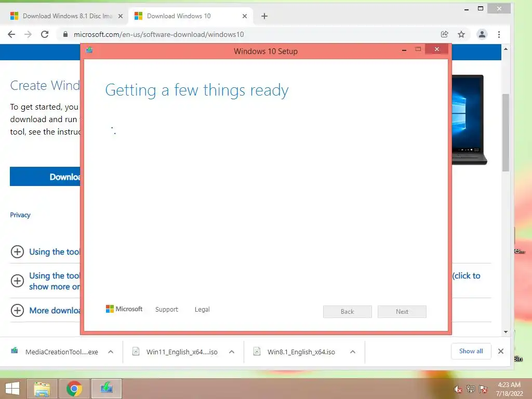
Task: Open the Legal link in Setup
Action: click(202, 310)
